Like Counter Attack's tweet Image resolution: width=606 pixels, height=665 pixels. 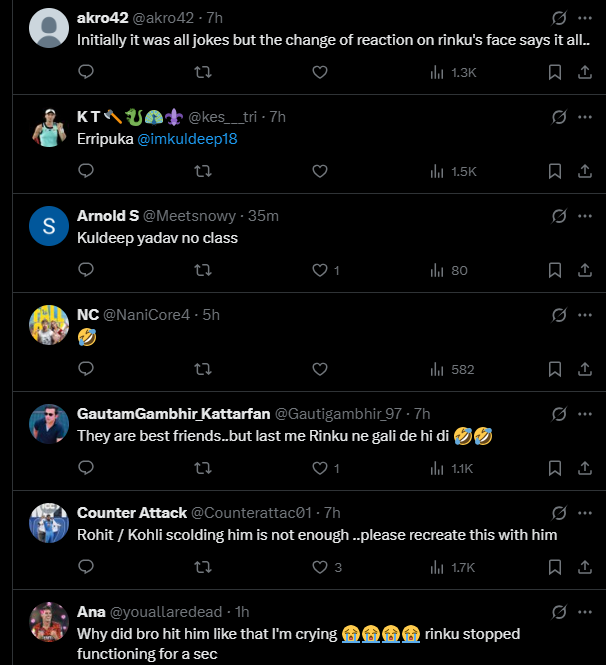click(320, 567)
